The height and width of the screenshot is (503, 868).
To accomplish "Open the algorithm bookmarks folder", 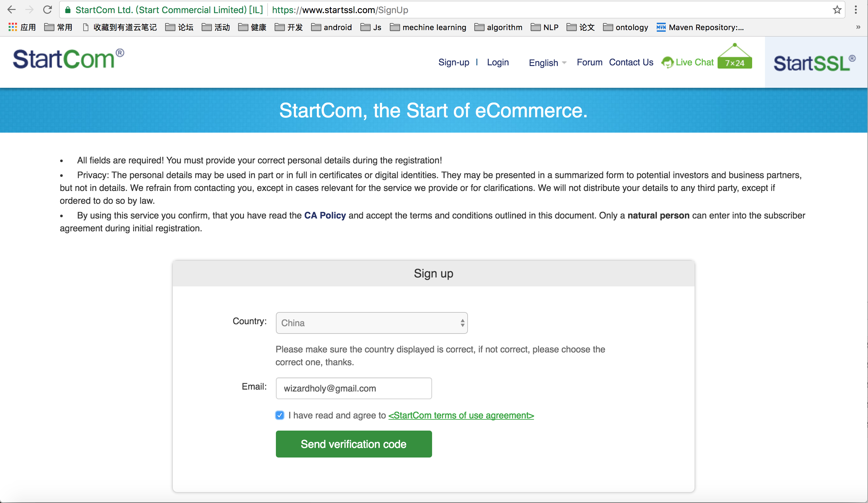I will click(498, 27).
